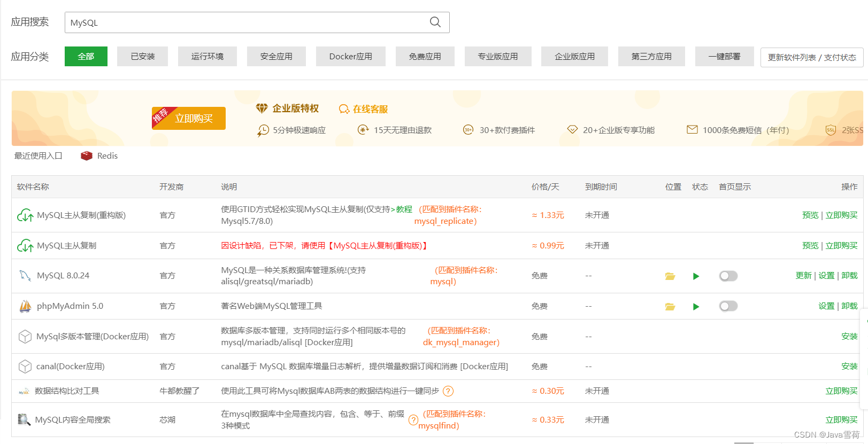Viewport: 868px width, 444px height.
Task: Click 安装 for MySql多版本管理(Docker应用)
Action: [849, 337]
